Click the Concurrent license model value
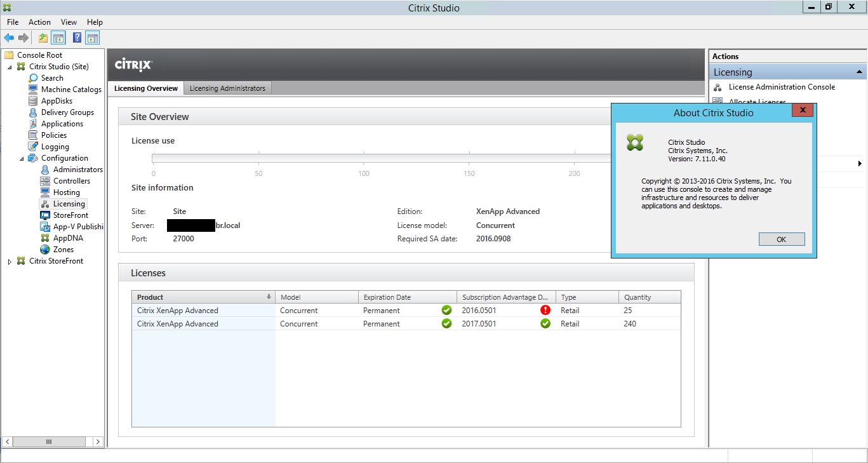This screenshot has height=463, width=868. (495, 225)
